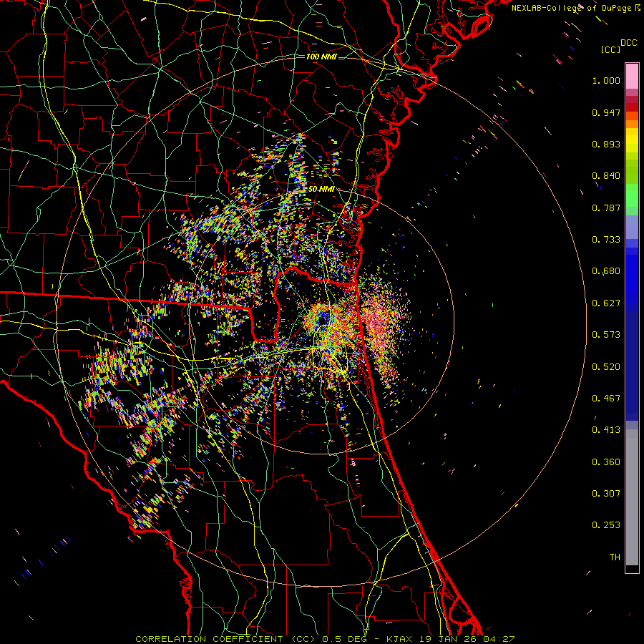Select the 0.893 scale value

[x=606, y=144]
